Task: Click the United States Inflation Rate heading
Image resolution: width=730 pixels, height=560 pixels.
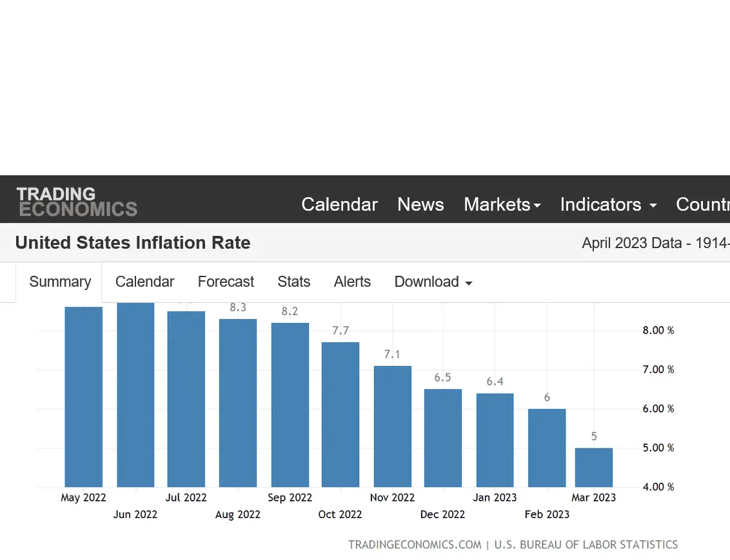Action: (133, 243)
